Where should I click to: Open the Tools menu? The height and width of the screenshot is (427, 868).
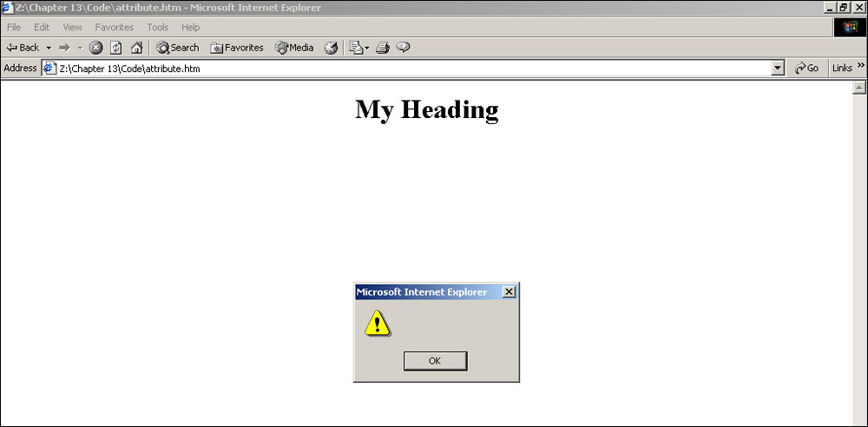(x=157, y=27)
